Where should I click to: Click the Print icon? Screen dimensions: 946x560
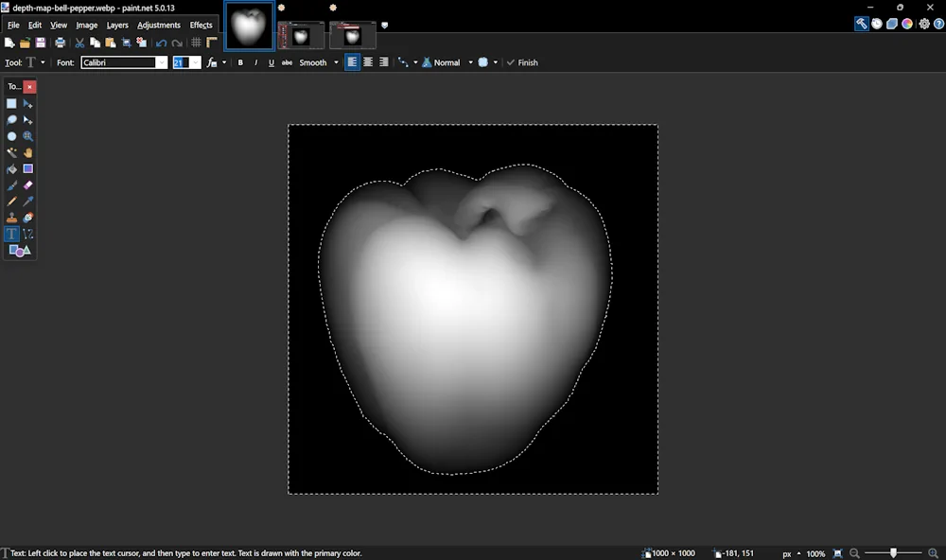[x=60, y=43]
